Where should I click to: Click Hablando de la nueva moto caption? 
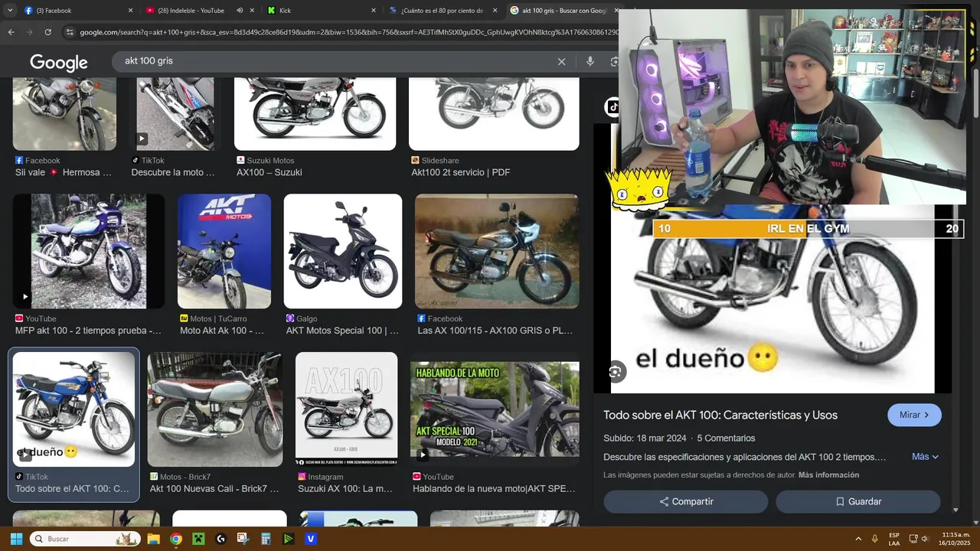click(494, 488)
